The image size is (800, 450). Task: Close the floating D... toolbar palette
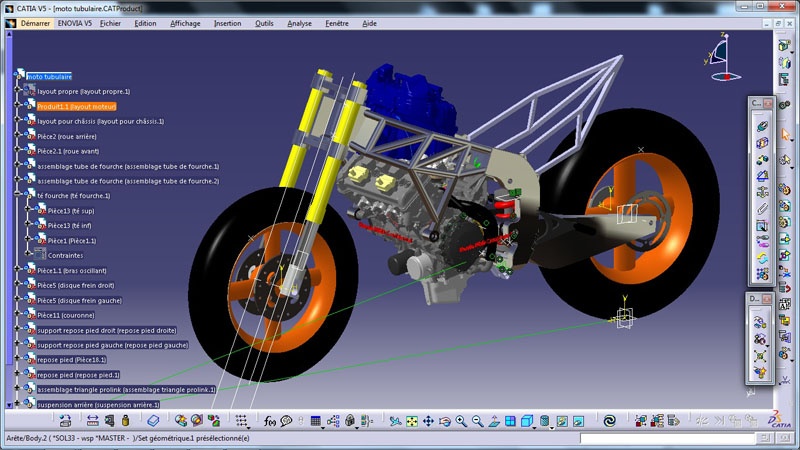pyautogui.click(x=769, y=299)
